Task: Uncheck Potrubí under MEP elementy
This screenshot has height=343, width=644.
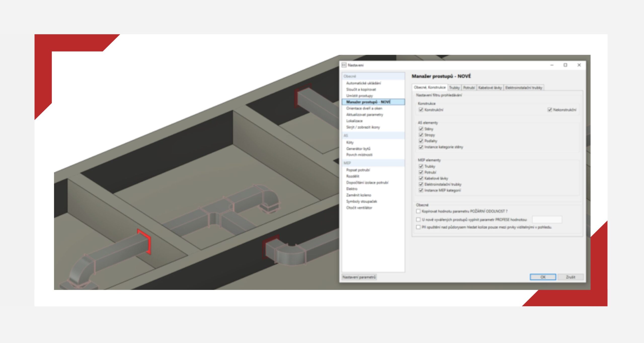Action: point(421,172)
